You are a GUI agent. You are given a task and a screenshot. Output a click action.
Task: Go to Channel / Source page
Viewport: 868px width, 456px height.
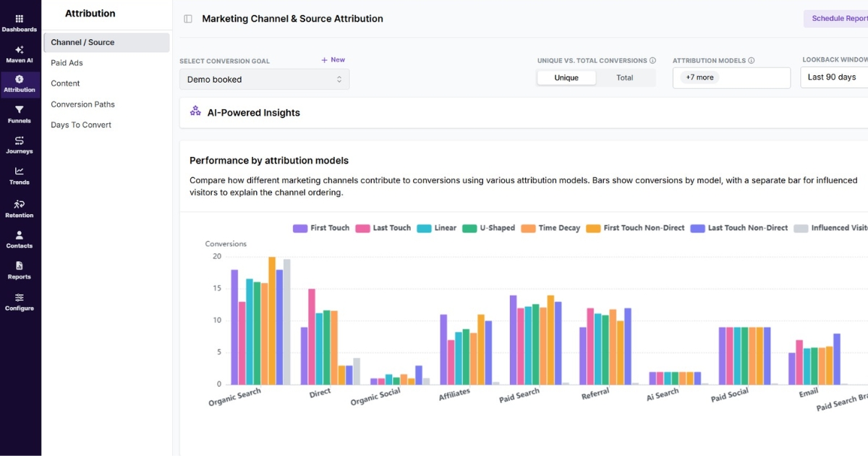tap(107, 42)
